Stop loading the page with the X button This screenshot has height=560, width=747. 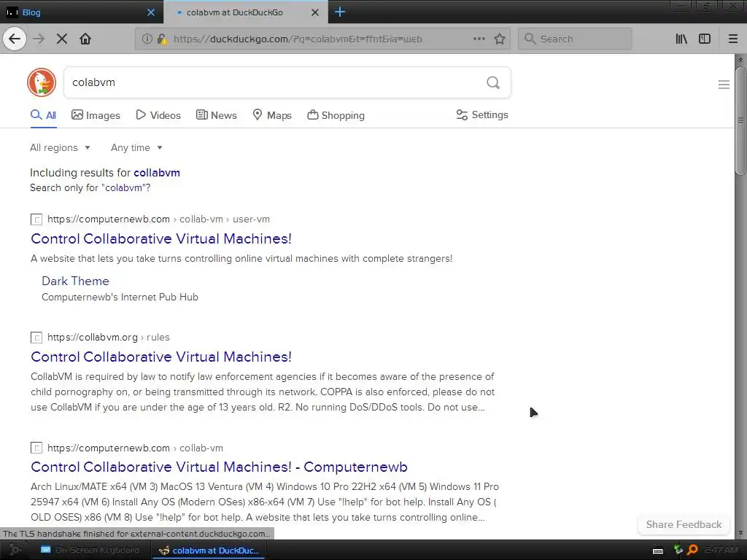click(61, 39)
